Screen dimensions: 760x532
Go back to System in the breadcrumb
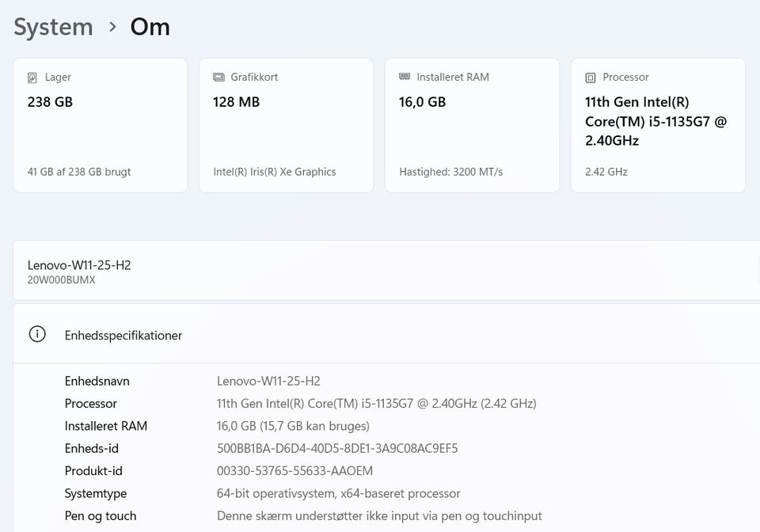53,27
